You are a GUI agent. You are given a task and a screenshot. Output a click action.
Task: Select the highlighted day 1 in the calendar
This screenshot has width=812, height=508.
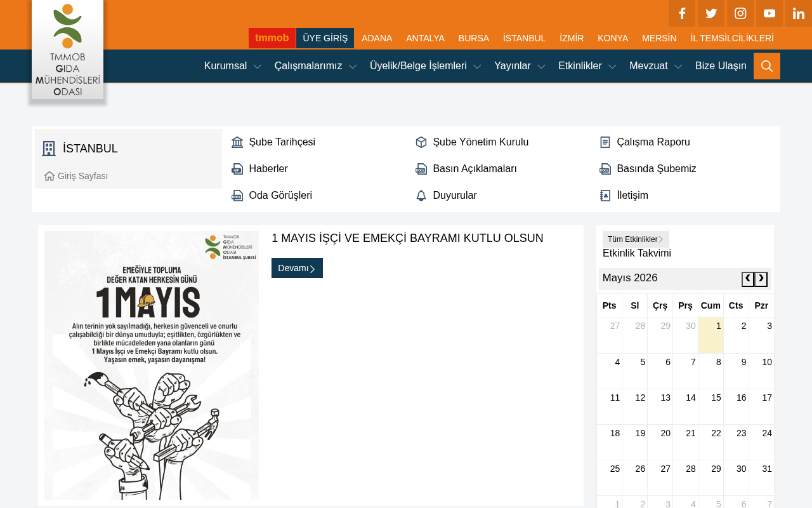pos(710,335)
